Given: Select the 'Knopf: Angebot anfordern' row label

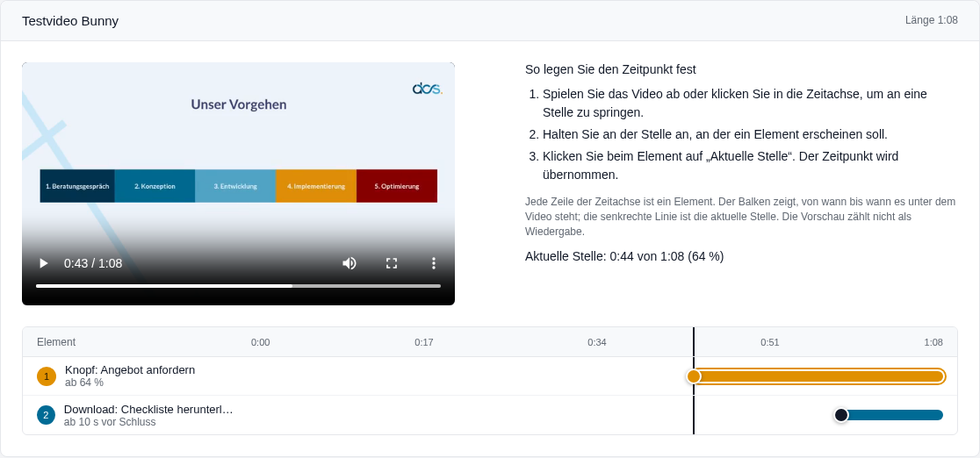Looking at the screenshot, I should point(130,370).
